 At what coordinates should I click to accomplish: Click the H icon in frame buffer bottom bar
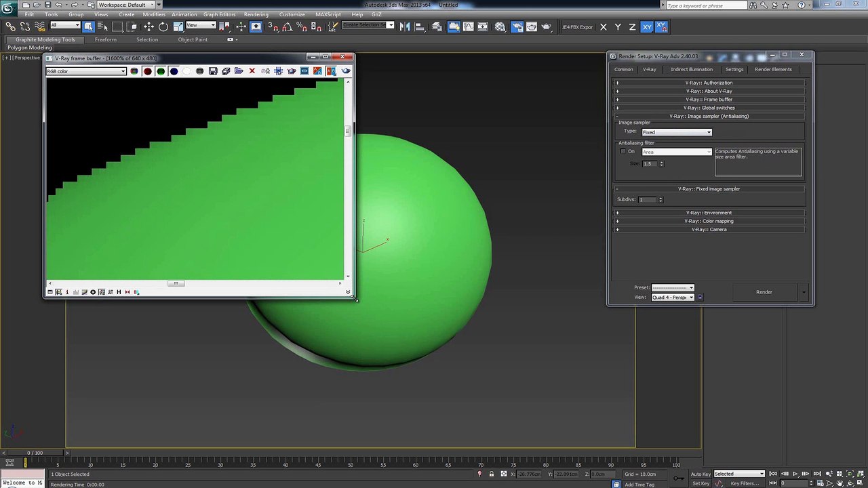pyautogui.click(x=119, y=292)
